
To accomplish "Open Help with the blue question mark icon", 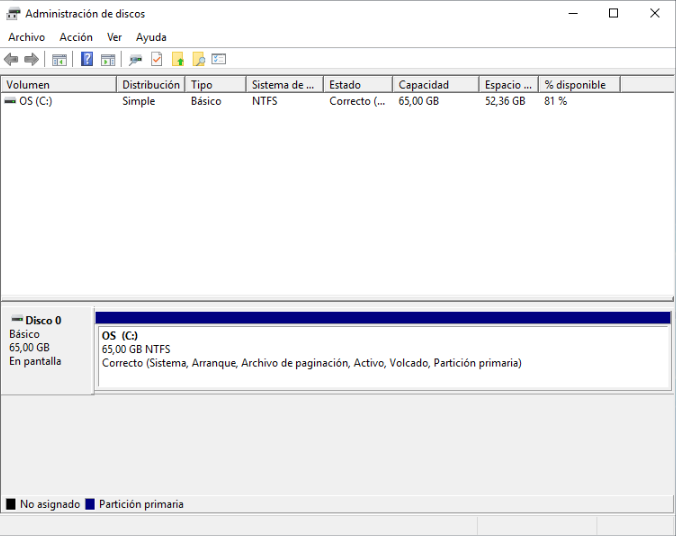I will click(x=87, y=60).
